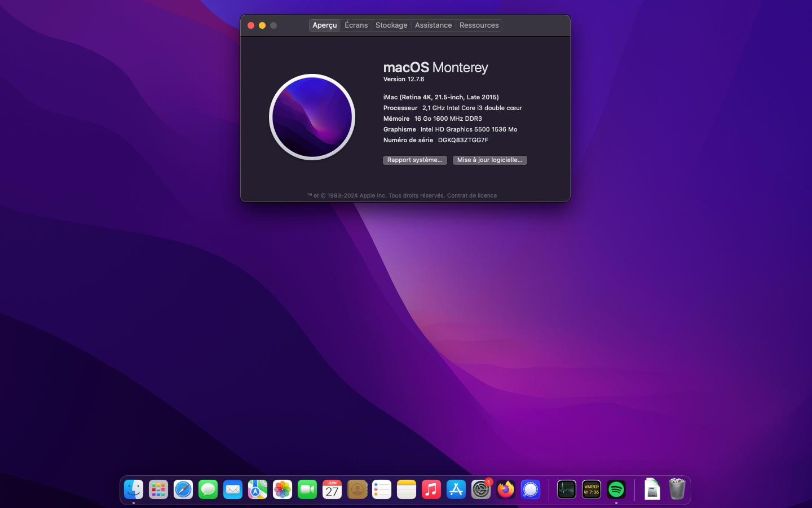812x508 pixels.
Task: Switch to Spotify in the Dock
Action: [616, 489]
